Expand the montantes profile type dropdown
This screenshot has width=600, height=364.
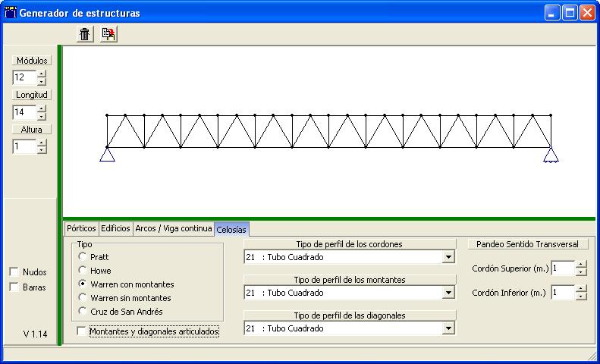[448, 293]
